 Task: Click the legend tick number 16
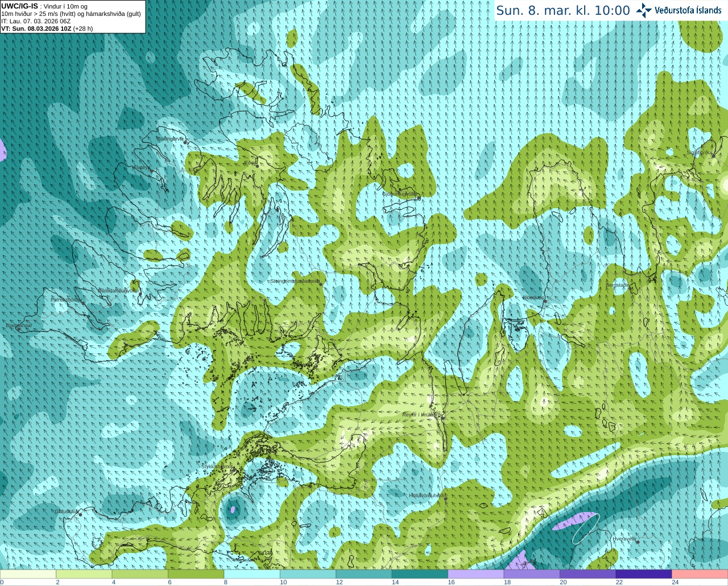coord(451,582)
